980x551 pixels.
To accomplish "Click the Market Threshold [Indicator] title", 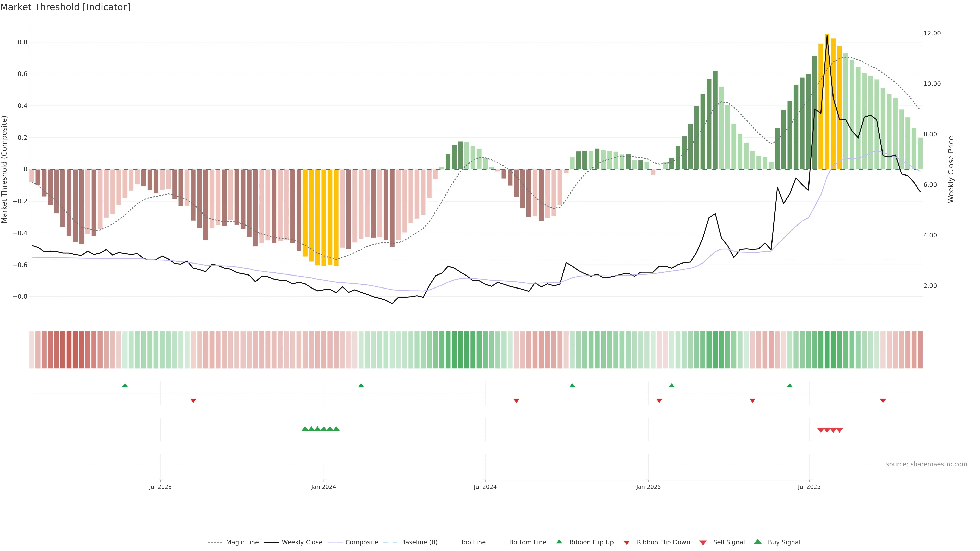I will (x=65, y=7).
